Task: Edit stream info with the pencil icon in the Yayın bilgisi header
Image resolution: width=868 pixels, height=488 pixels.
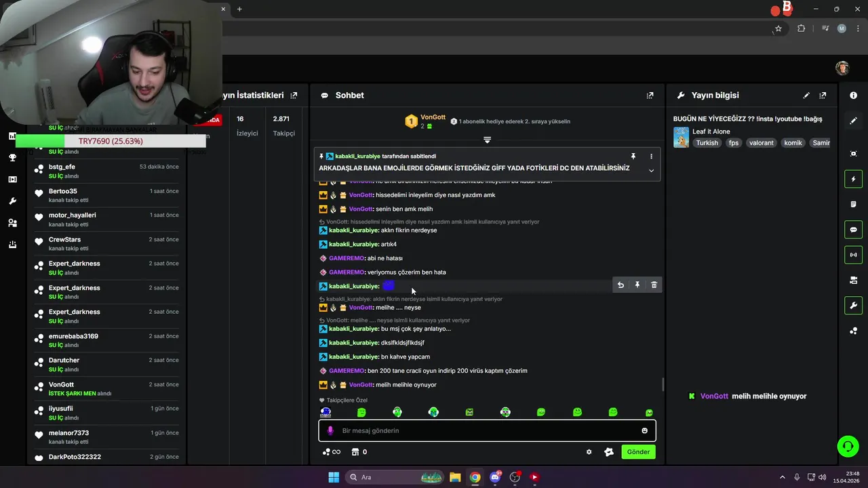Action: click(x=806, y=96)
